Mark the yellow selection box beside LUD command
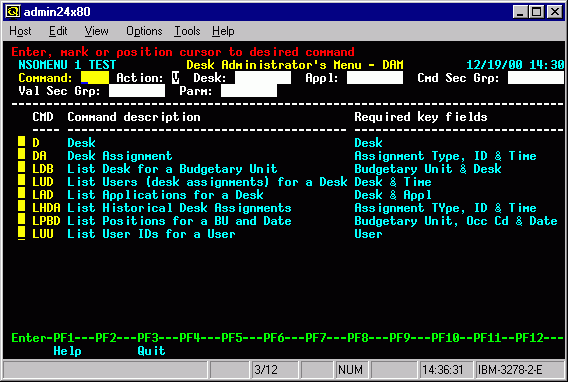 pyautogui.click(x=22, y=181)
